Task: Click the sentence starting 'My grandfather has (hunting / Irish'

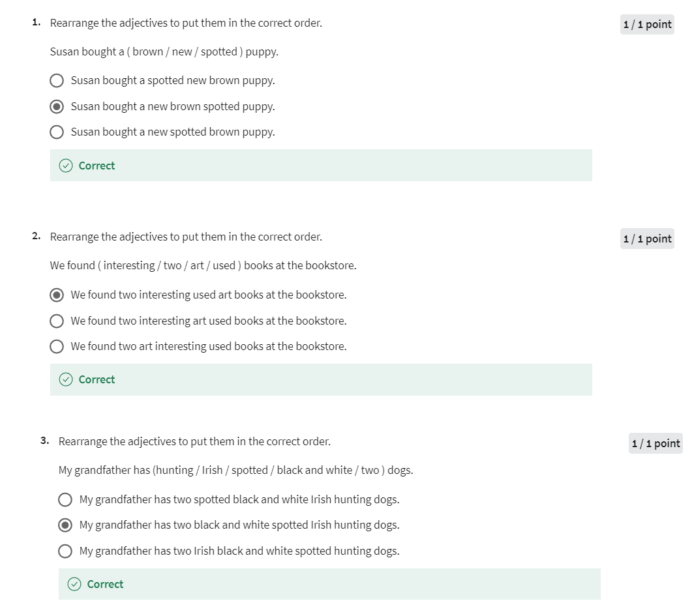Action: click(x=235, y=471)
